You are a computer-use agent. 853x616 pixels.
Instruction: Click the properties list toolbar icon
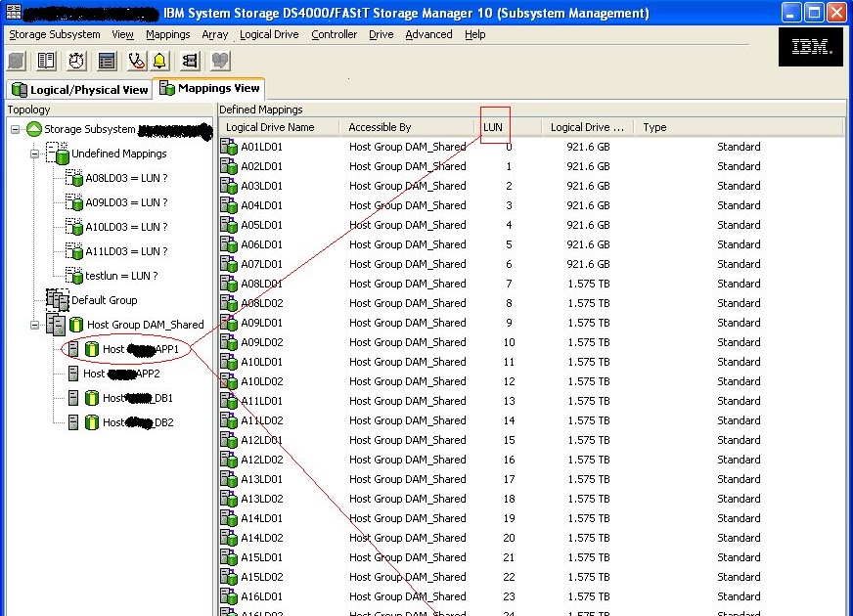coord(105,61)
